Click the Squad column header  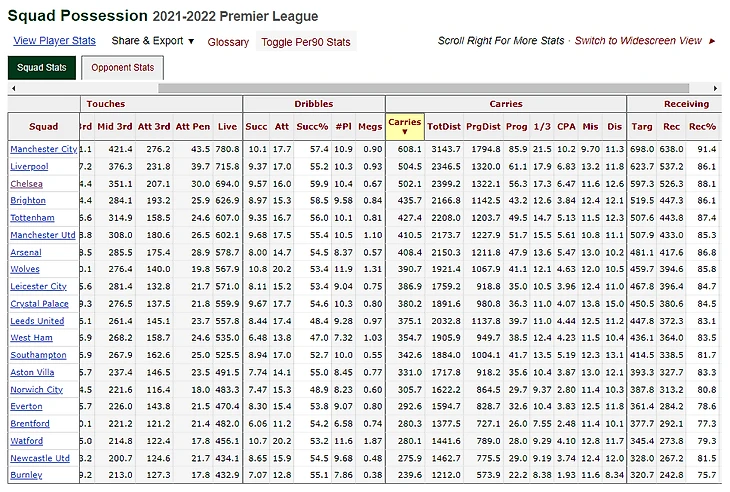click(x=43, y=127)
